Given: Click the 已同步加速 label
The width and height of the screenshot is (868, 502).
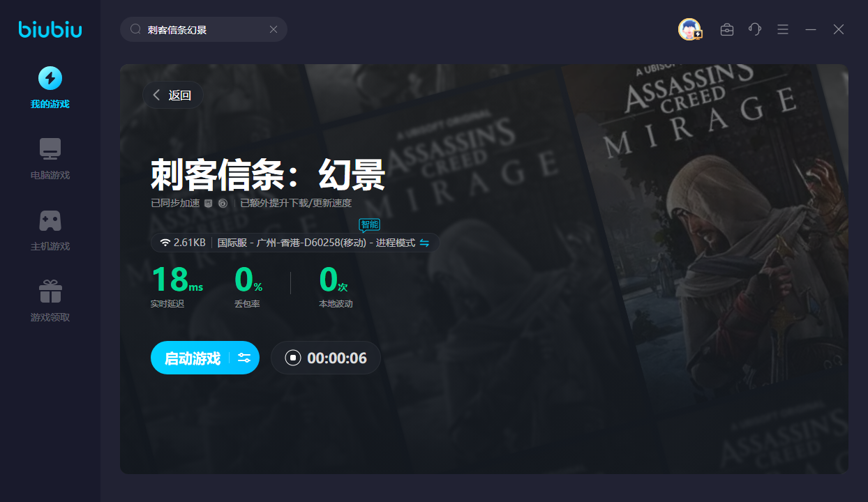Looking at the screenshot, I should [175, 204].
